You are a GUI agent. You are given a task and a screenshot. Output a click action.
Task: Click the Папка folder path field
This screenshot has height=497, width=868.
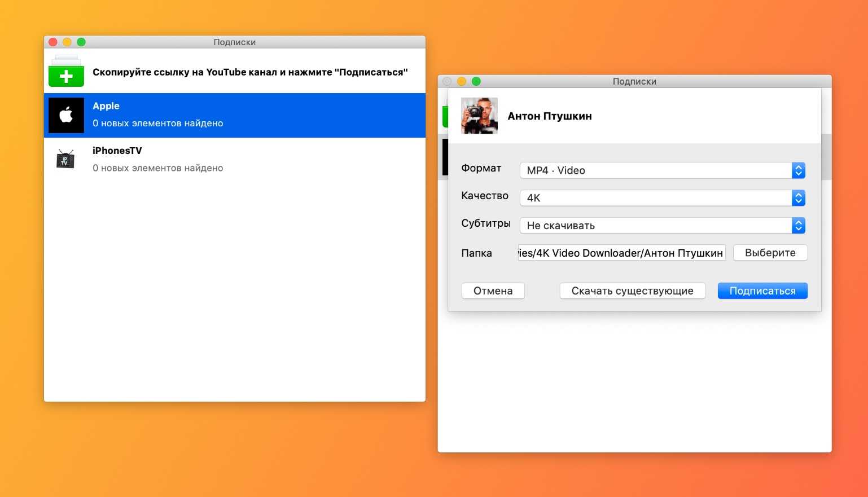click(x=621, y=253)
